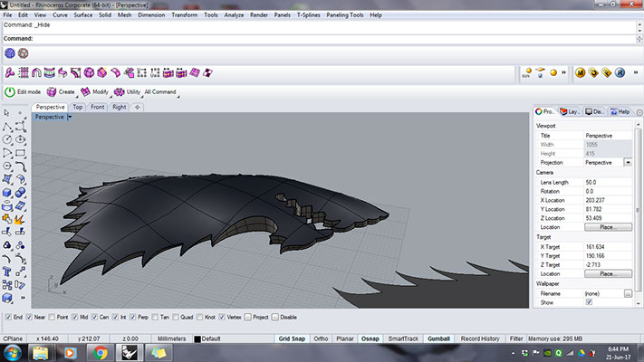Click the T-Splines Edit mode power icon
Screen dimensions: 644x362
[x=10, y=92]
